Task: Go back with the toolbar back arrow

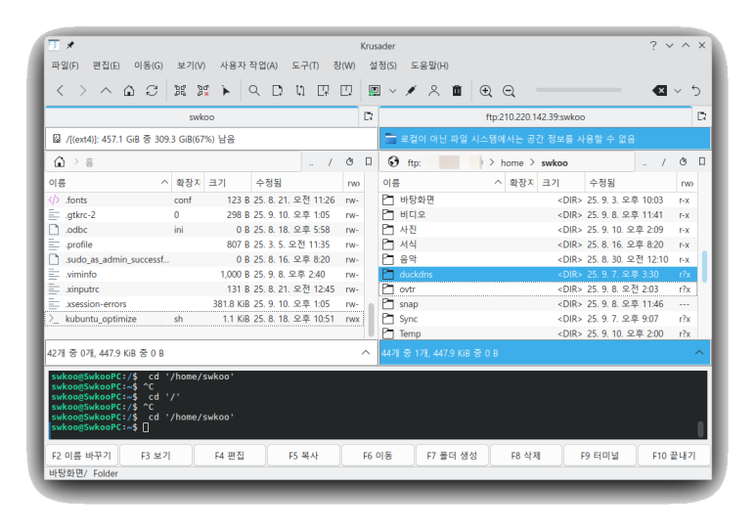Action: click(x=61, y=91)
